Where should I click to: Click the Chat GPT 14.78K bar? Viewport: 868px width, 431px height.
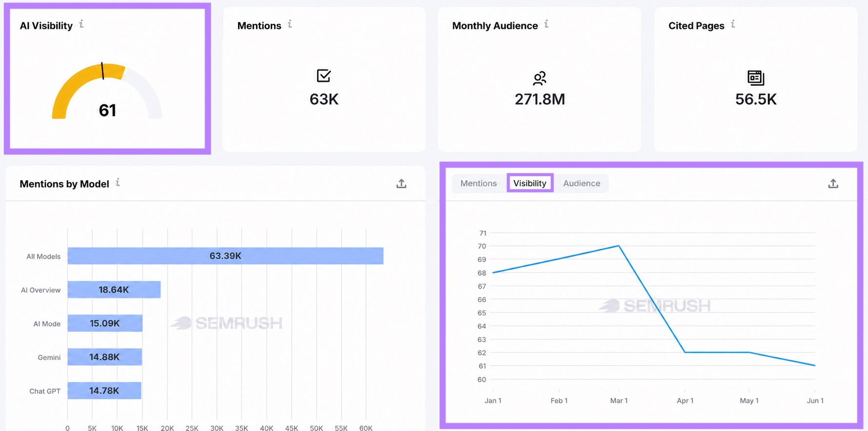[104, 391]
